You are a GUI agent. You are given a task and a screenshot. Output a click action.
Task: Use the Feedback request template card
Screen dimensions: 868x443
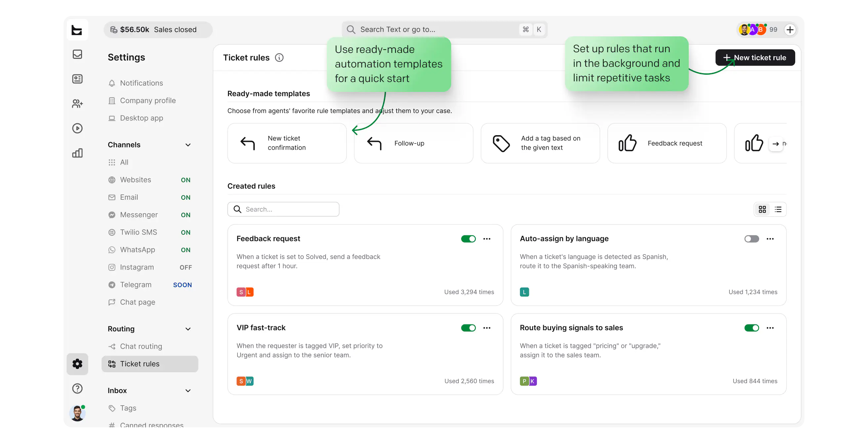click(x=667, y=143)
